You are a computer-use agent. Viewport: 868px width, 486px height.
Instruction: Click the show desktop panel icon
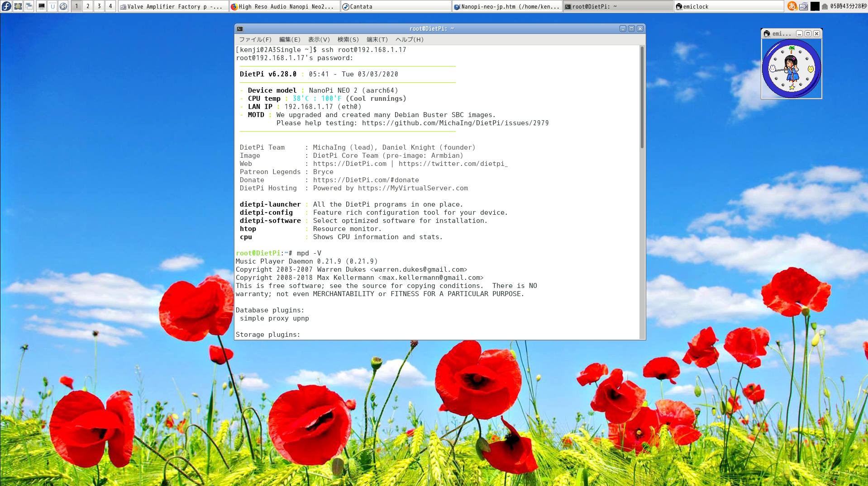point(18,6)
